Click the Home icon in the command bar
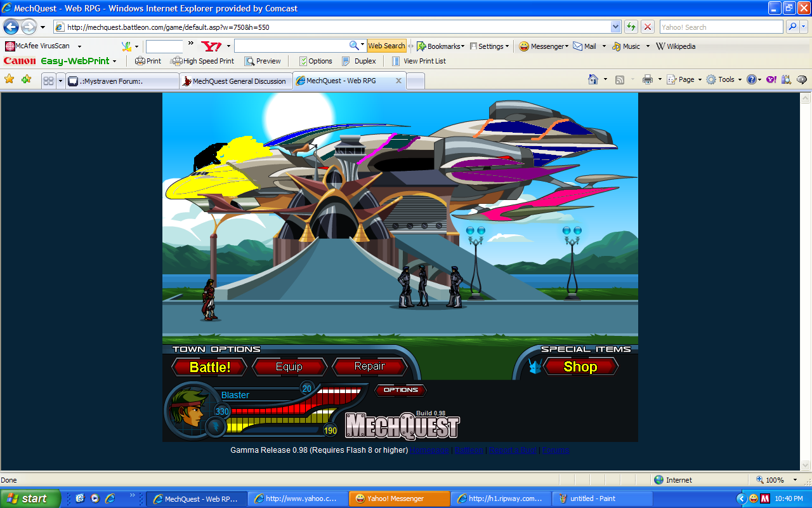The image size is (812, 508). [x=593, y=79]
